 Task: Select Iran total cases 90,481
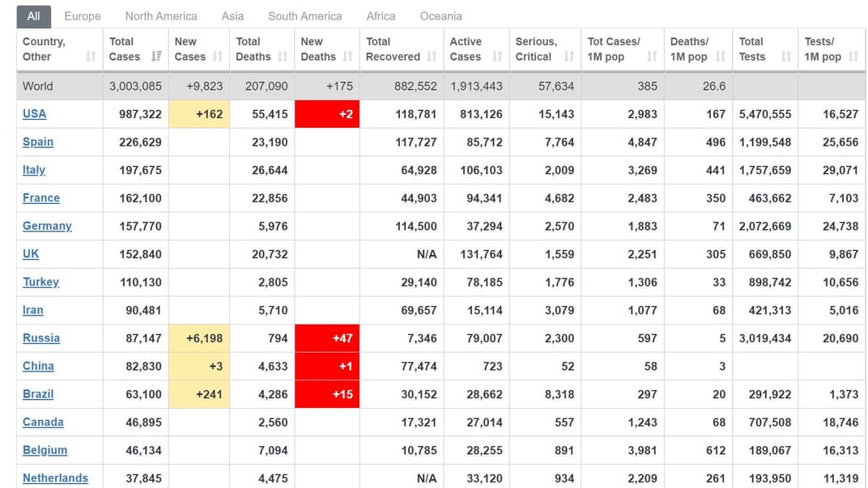(x=144, y=311)
